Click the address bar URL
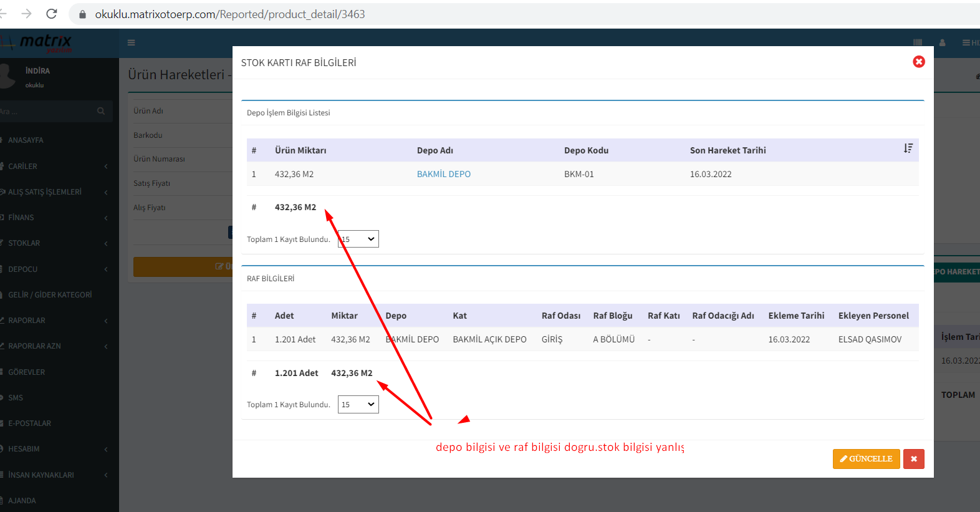This screenshot has width=980, height=512. pos(229,14)
